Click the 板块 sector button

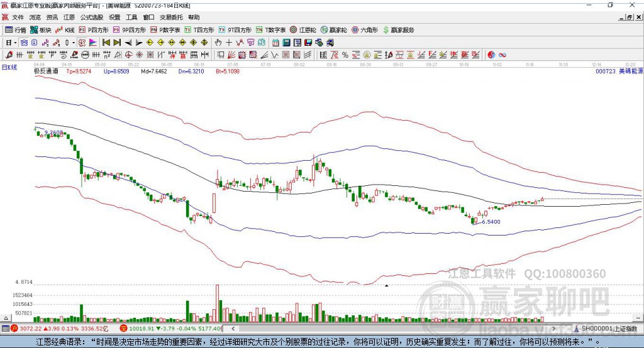click(x=41, y=30)
